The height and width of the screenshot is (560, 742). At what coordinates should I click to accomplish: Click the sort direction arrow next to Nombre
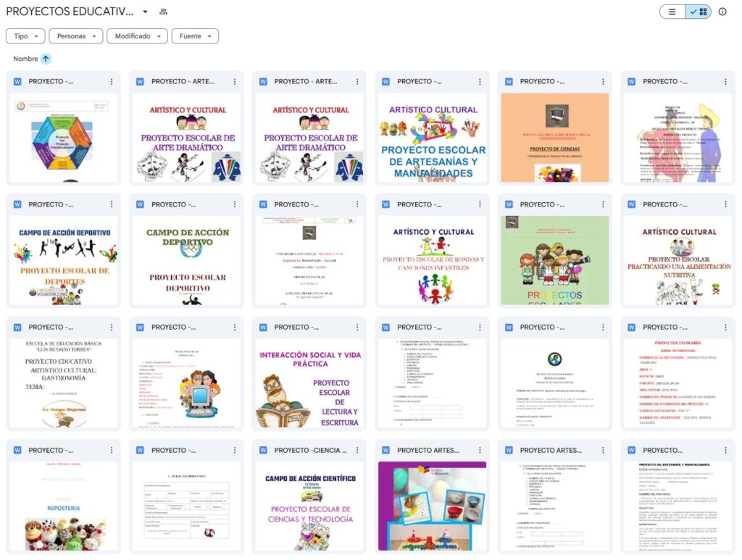[46, 59]
